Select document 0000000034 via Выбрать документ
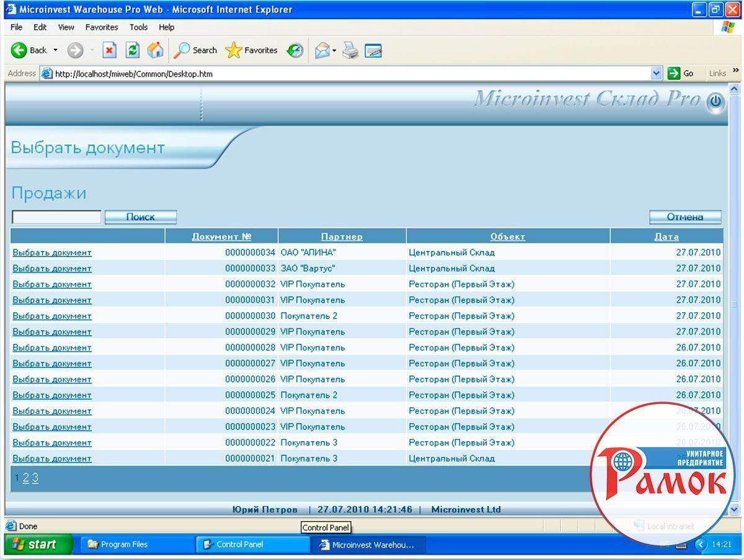Image resolution: width=744 pixels, height=560 pixels. point(52,253)
